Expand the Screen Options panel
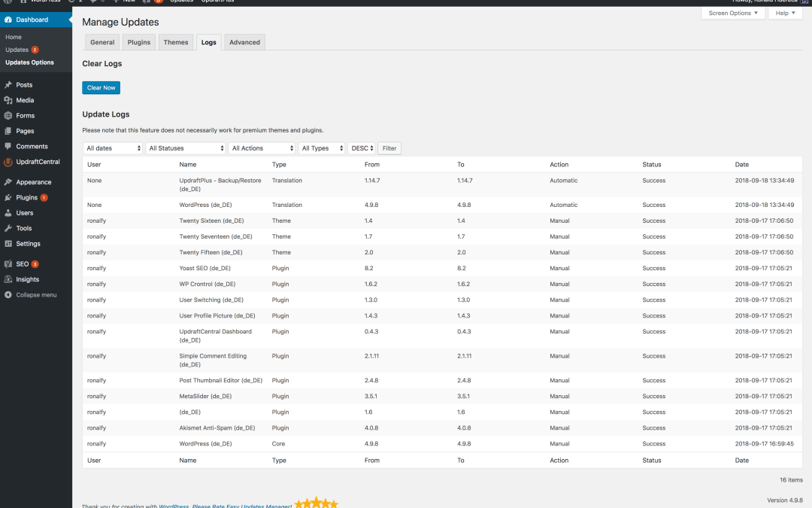The width and height of the screenshot is (812, 508). pyautogui.click(x=733, y=13)
